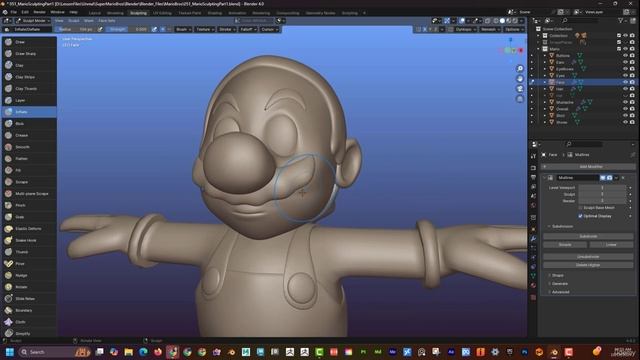Click the Linear subdivision button
This screenshot has height=360, width=640.
611,244
